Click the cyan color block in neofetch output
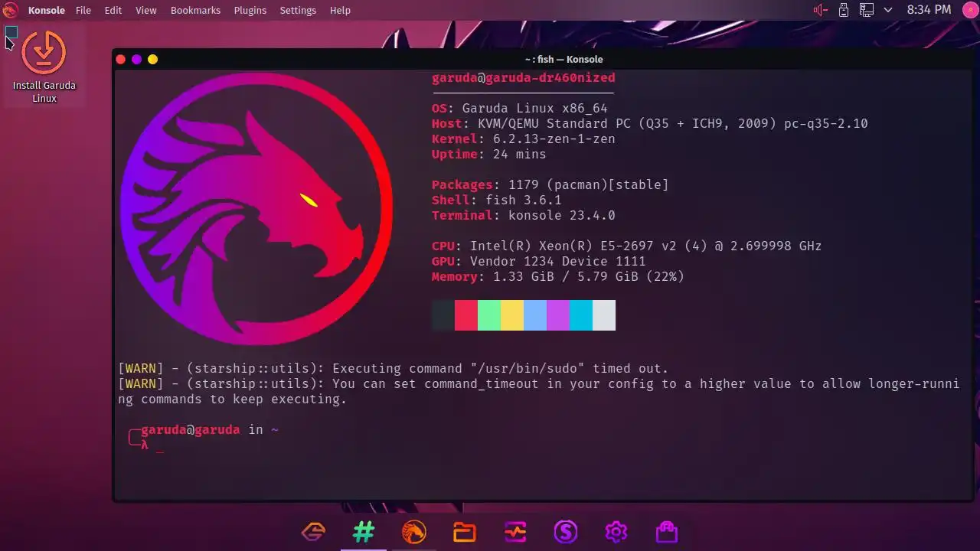 coord(581,315)
